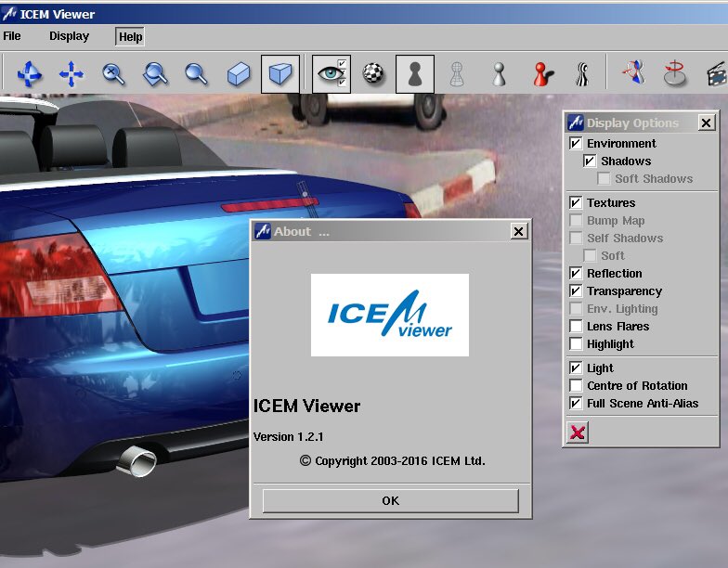Screen dimensions: 728x568
Task: Open the File menu
Action: point(11,35)
